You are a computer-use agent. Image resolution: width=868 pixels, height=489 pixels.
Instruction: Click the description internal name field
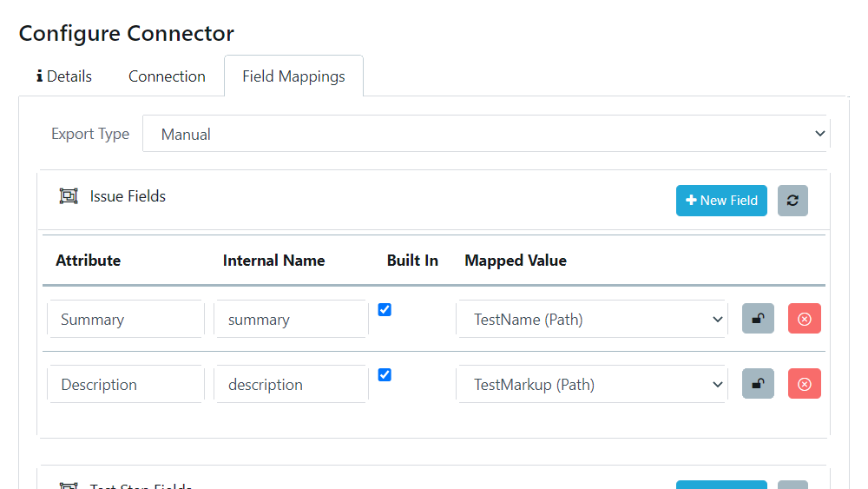point(291,384)
